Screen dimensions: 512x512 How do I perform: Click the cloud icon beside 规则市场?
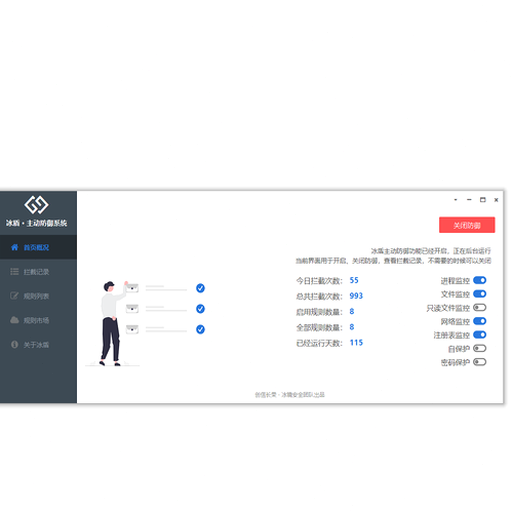[x=14, y=320]
